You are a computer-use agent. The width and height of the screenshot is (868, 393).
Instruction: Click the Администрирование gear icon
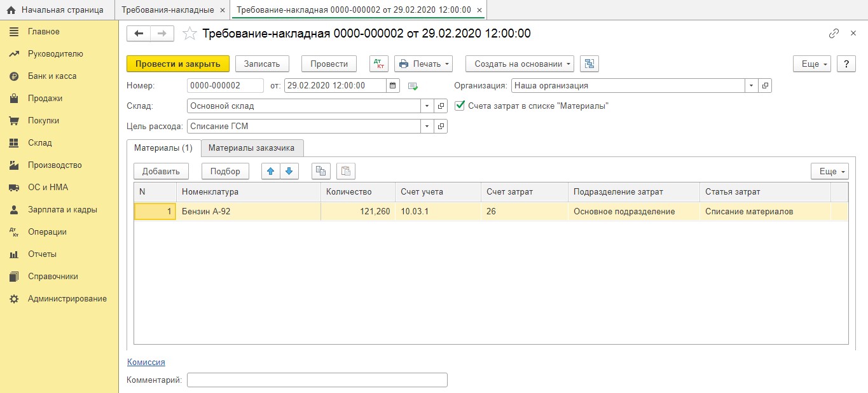coord(14,299)
